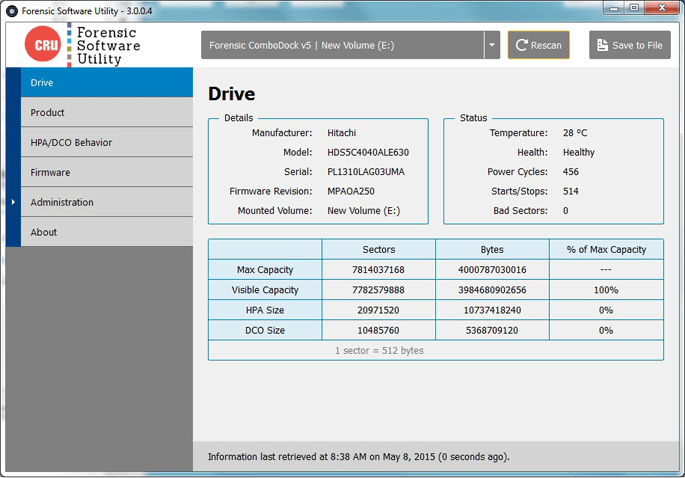Switch to the Product section
Image resolution: width=685 pixels, height=478 pixels.
click(100, 112)
